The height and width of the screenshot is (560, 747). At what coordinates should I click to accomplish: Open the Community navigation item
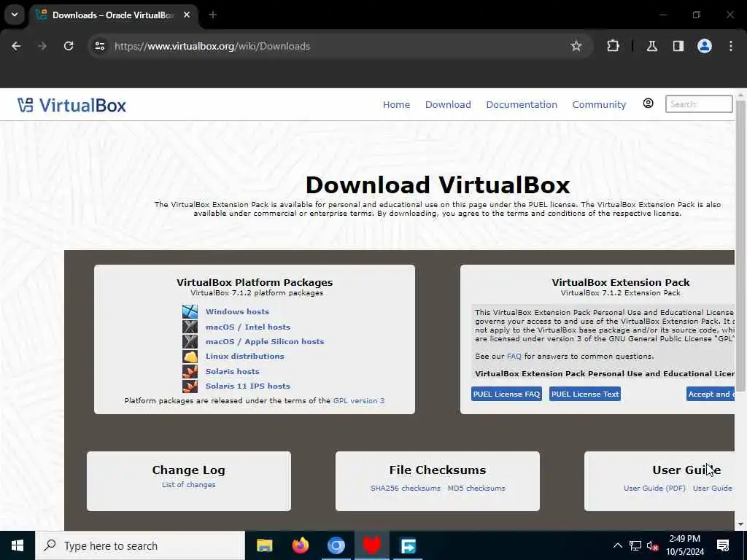(599, 104)
